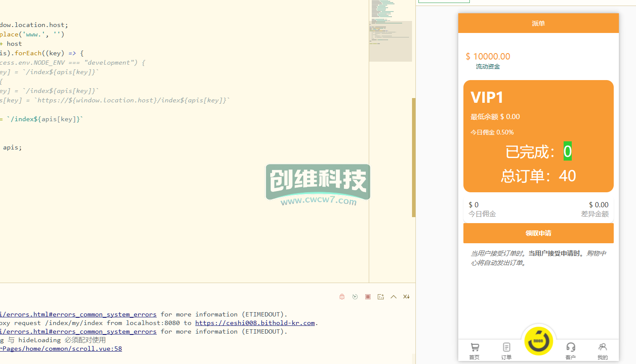Click the $ 10000.00 balance amount

click(488, 57)
